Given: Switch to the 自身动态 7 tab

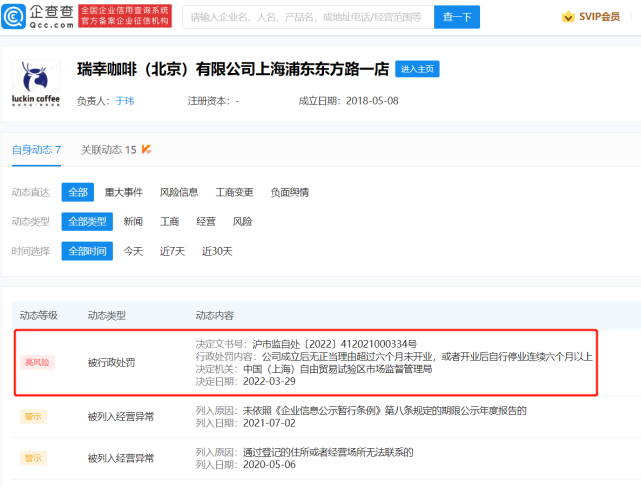Looking at the screenshot, I should click(x=36, y=150).
